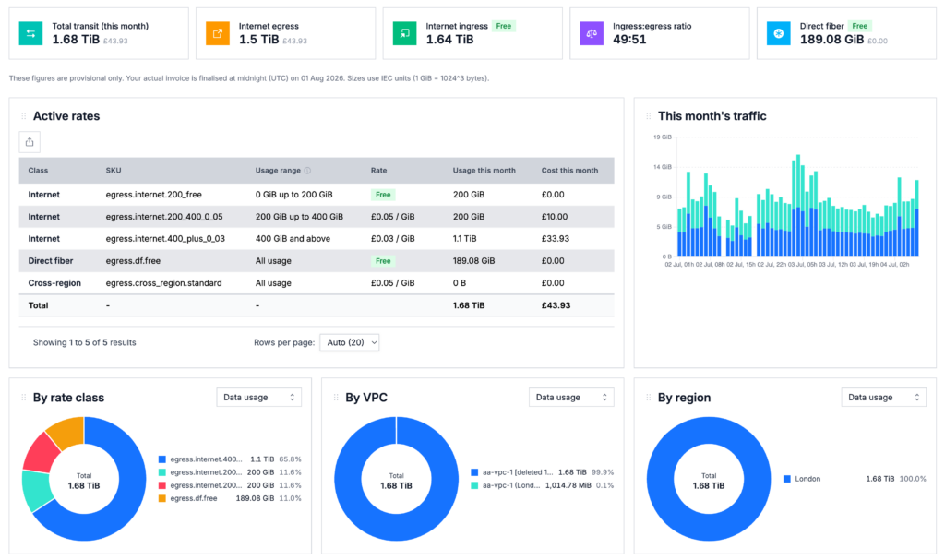
Task: Select the egress.cross_region.standard table row
Action: [317, 283]
